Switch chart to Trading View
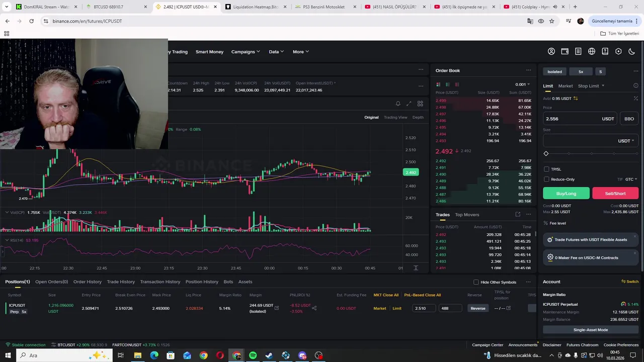The width and height of the screenshot is (644, 362). pyautogui.click(x=395, y=117)
